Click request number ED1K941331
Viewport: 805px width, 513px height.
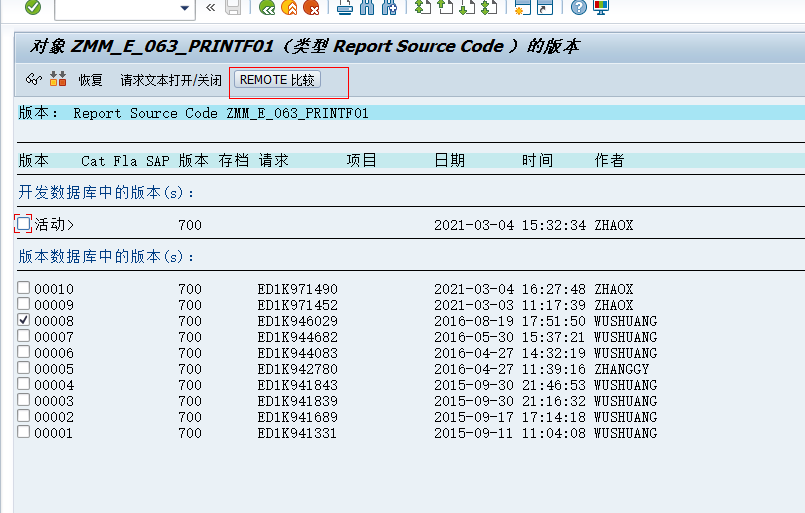[x=297, y=433]
